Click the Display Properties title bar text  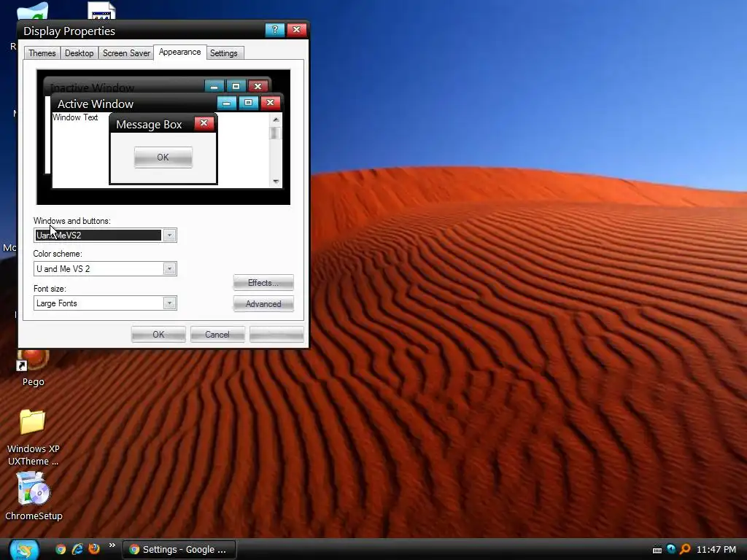[69, 31]
